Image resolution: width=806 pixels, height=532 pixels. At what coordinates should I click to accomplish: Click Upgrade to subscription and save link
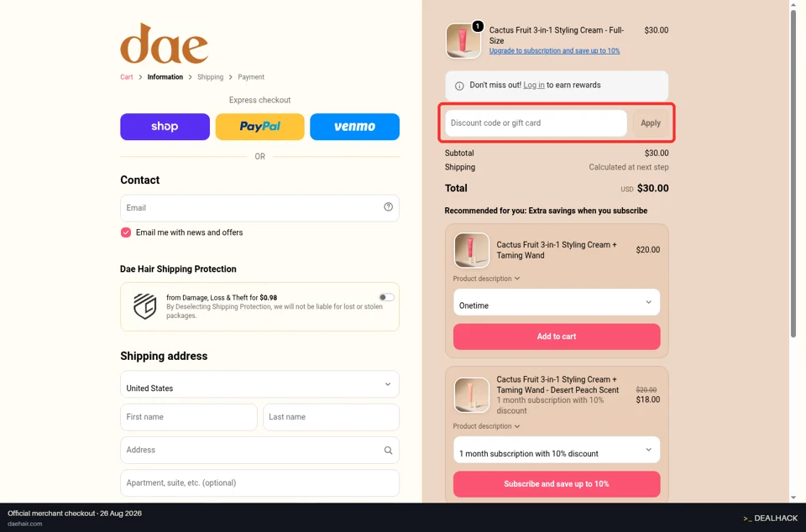554,51
